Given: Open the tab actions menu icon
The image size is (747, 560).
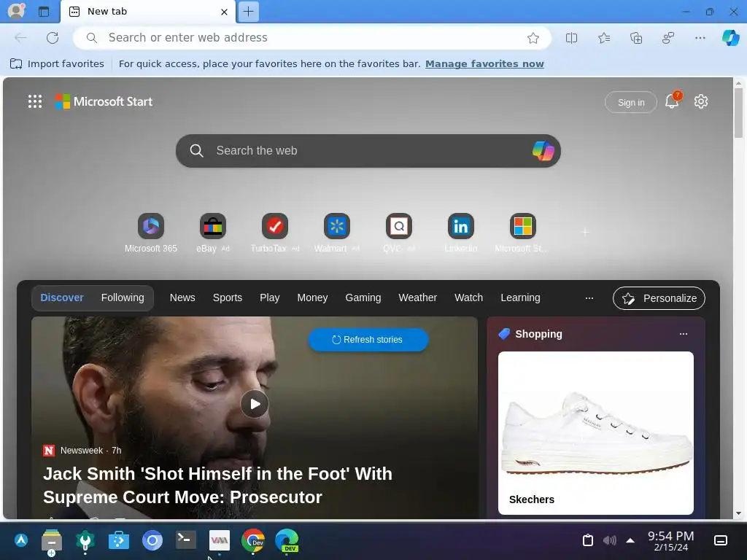Looking at the screenshot, I should [x=44, y=12].
